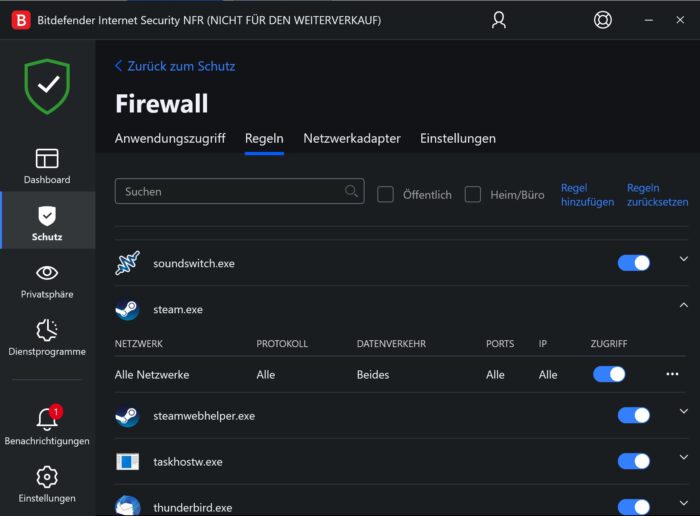The height and width of the screenshot is (516, 700).
Task: Click the IP column header
Action: click(542, 344)
